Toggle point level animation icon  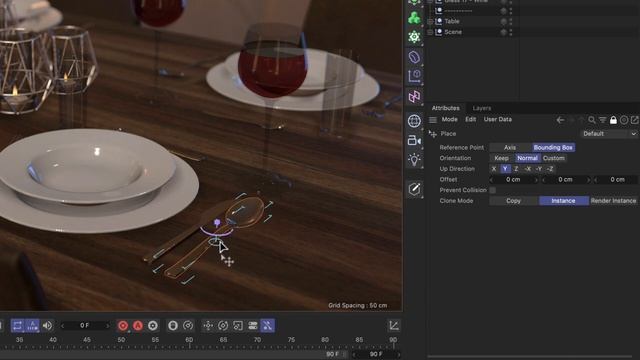coord(267,326)
